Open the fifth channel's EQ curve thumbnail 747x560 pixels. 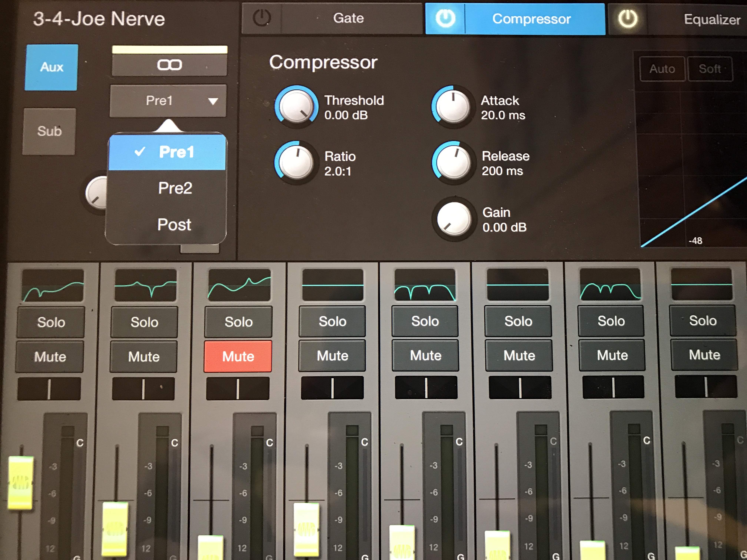(425, 284)
